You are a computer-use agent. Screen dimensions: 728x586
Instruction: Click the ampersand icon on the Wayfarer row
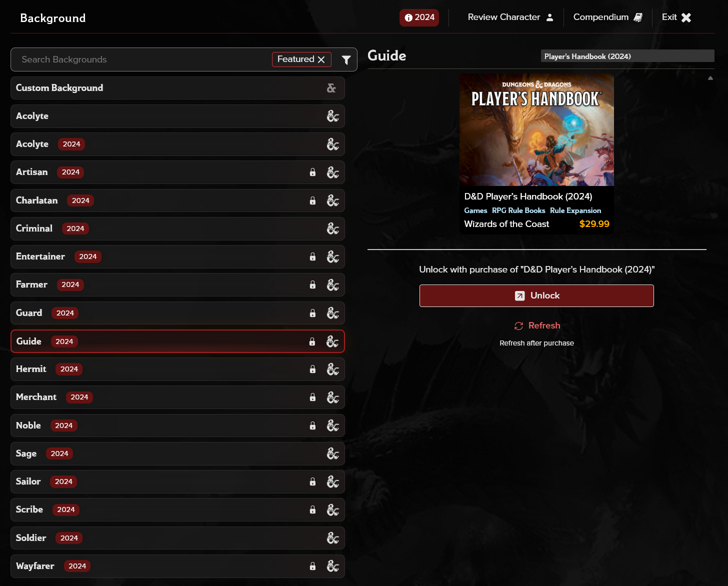(x=332, y=566)
